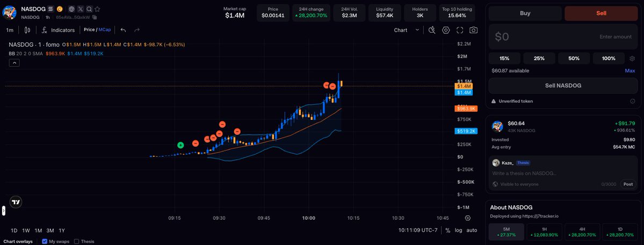
Task: Choose the 15% sell preset
Action: pyautogui.click(x=504, y=59)
